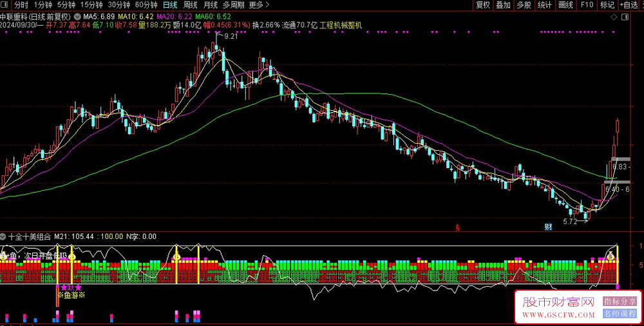
Task: Click the 复权 adjustment button
Action: (x=483, y=5)
